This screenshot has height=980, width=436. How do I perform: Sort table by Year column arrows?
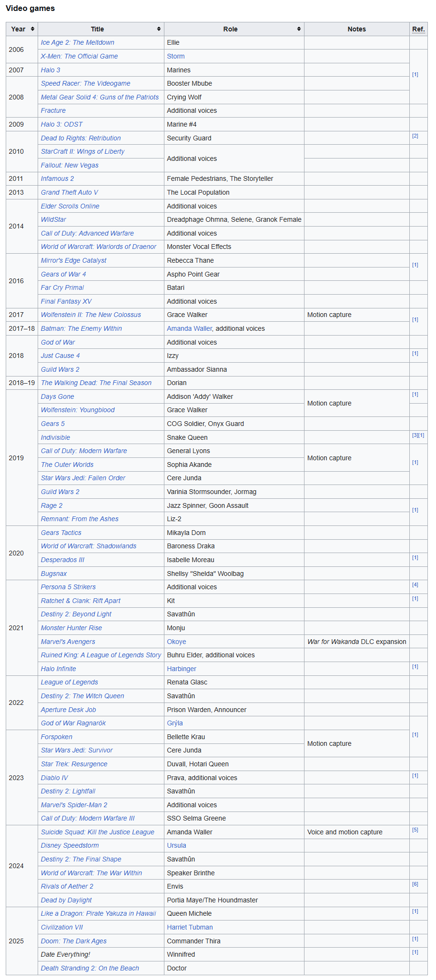(32, 29)
